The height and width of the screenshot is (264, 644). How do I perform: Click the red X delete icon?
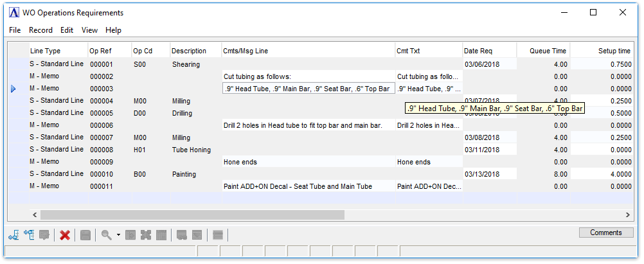[x=65, y=235]
